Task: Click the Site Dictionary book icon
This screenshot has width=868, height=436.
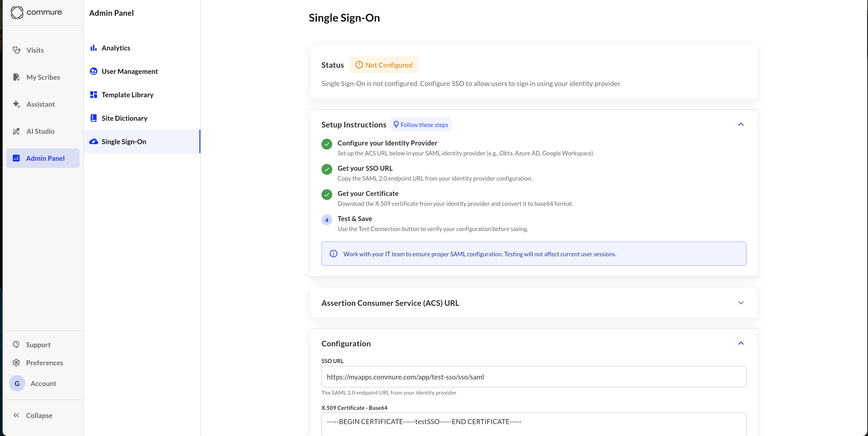Action: coord(94,118)
